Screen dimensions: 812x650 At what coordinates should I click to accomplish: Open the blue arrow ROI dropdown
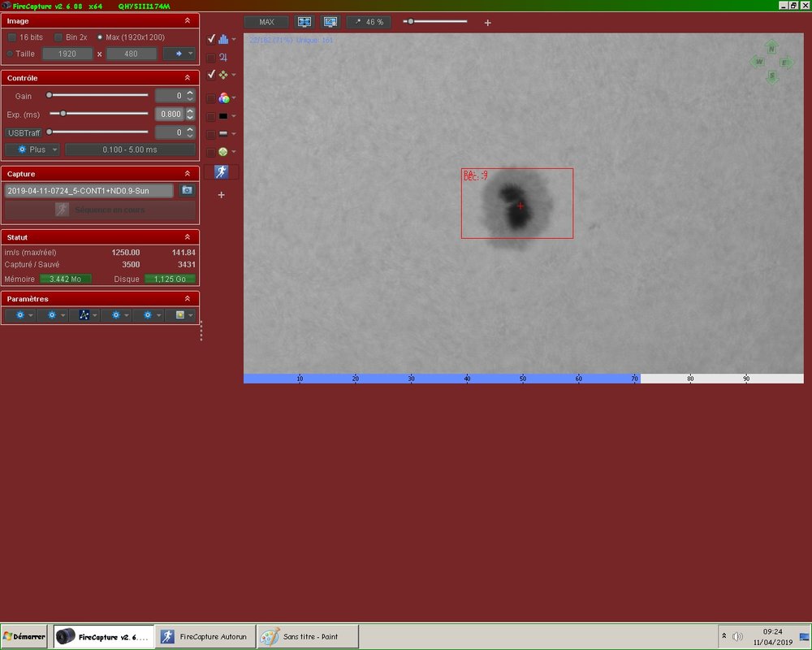pyautogui.click(x=179, y=54)
